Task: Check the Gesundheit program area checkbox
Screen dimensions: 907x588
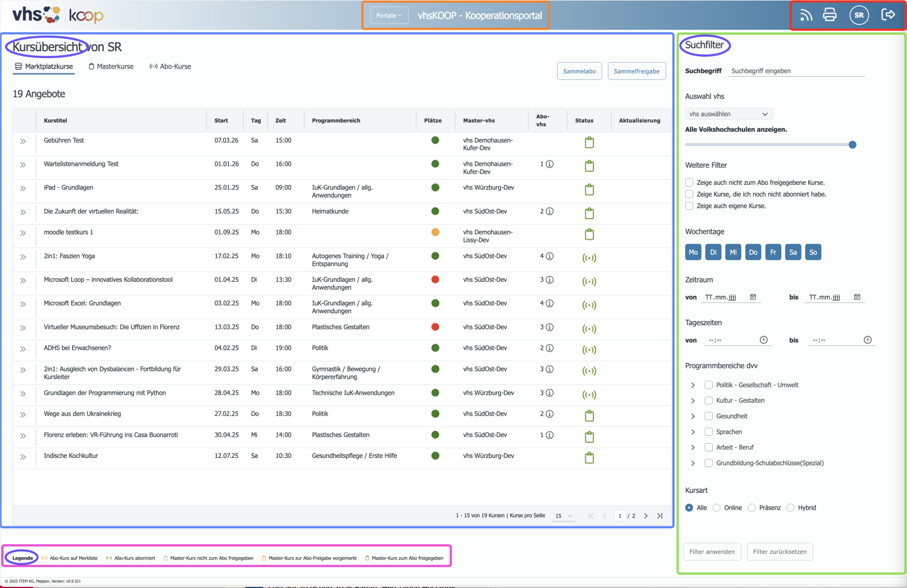Action: point(708,416)
